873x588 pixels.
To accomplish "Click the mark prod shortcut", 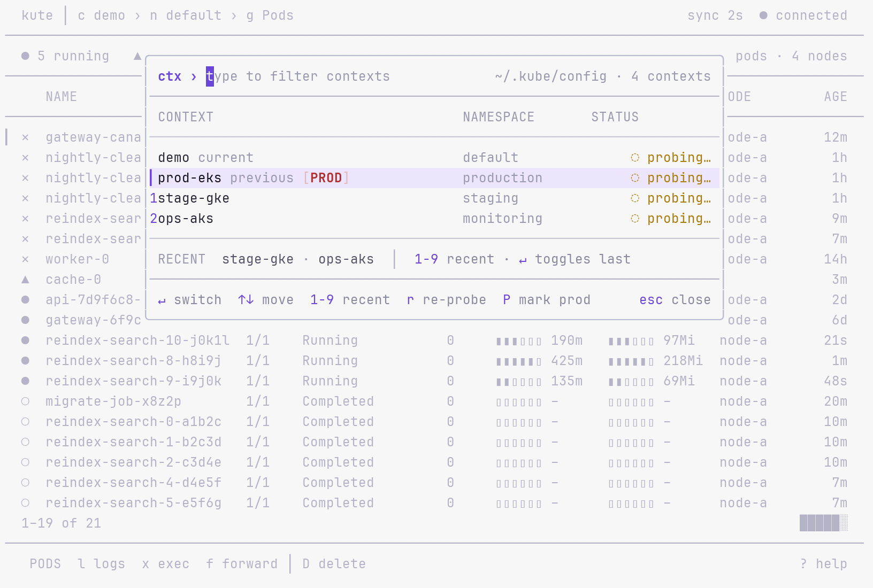I will point(547,300).
